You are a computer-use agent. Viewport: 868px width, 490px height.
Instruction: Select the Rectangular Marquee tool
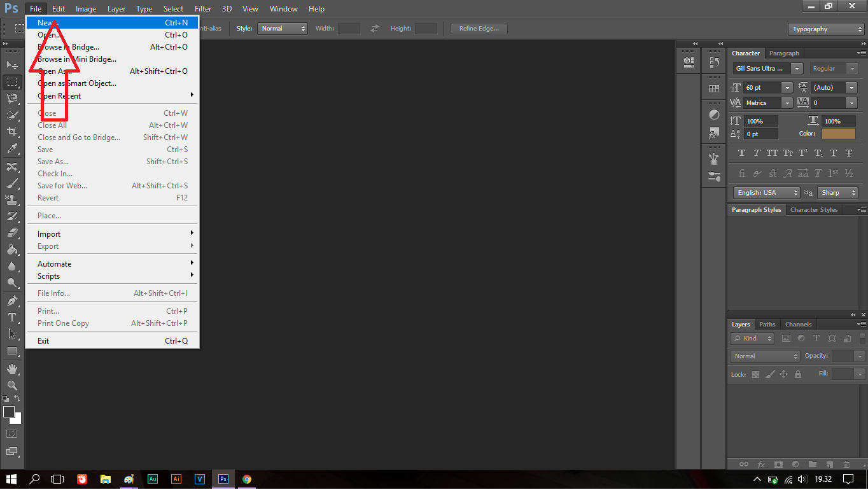pyautogui.click(x=12, y=81)
